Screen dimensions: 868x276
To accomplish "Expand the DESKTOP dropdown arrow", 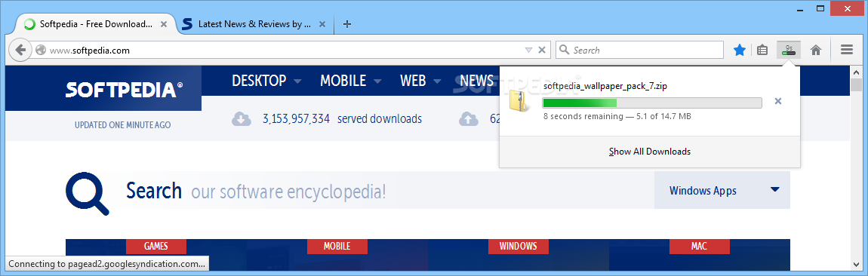I will pos(298,82).
